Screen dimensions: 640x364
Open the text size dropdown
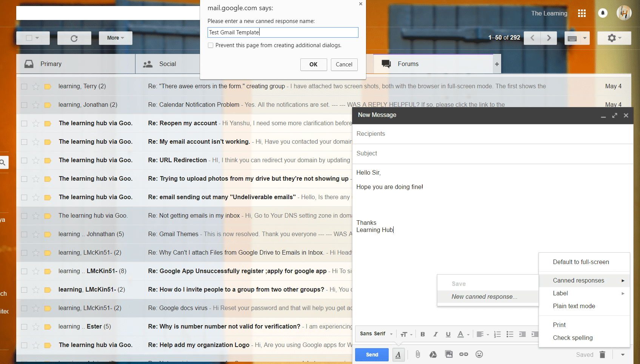[x=406, y=334]
